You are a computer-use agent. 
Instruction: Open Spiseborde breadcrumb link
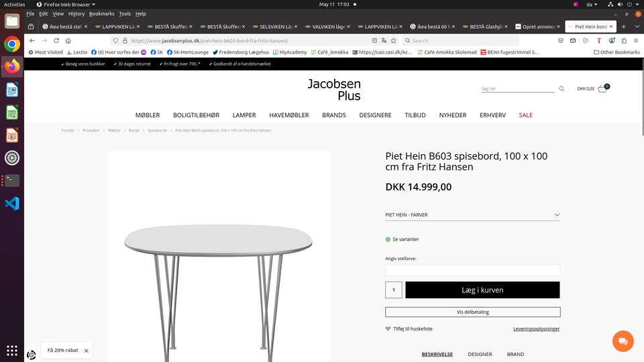[x=157, y=131]
